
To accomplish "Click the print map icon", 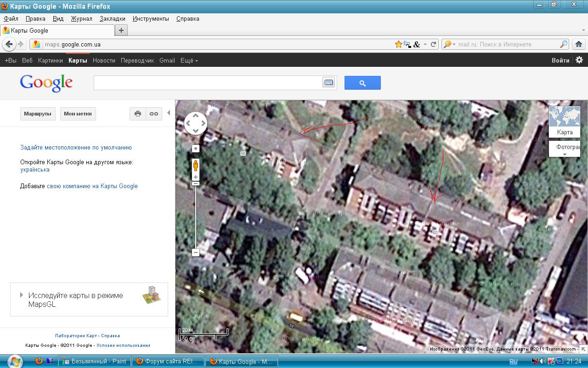I will [137, 114].
